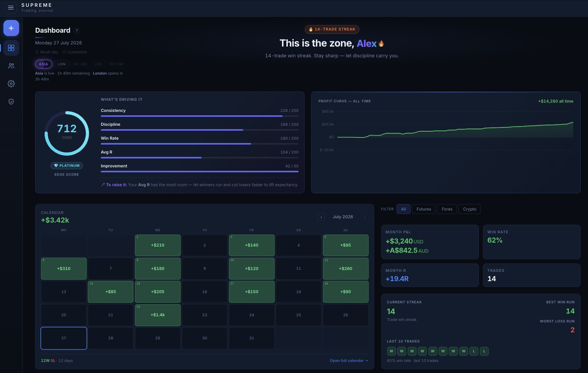
Task: Select the ASIA session pill
Action: tap(43, 64)
